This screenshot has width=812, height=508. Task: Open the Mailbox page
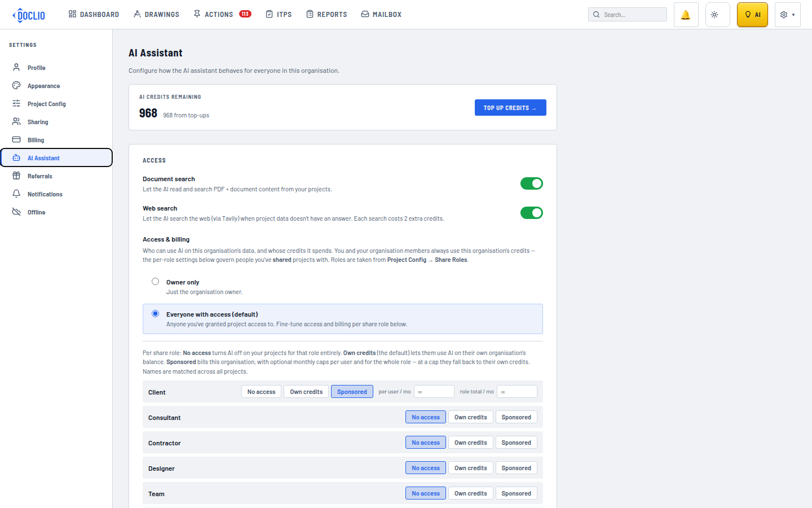click(381, 14)
